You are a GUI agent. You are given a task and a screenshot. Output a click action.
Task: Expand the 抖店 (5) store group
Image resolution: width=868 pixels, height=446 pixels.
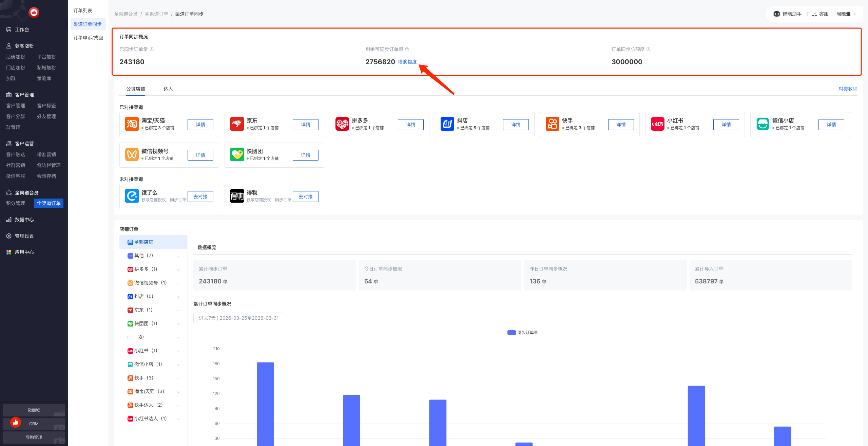[178, 297]
